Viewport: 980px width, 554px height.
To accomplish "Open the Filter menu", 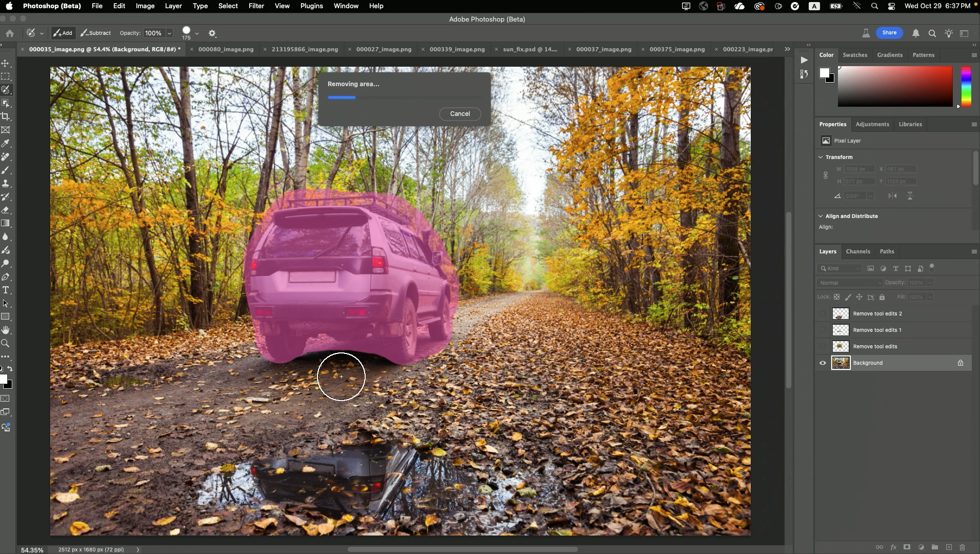I will 256,6.
